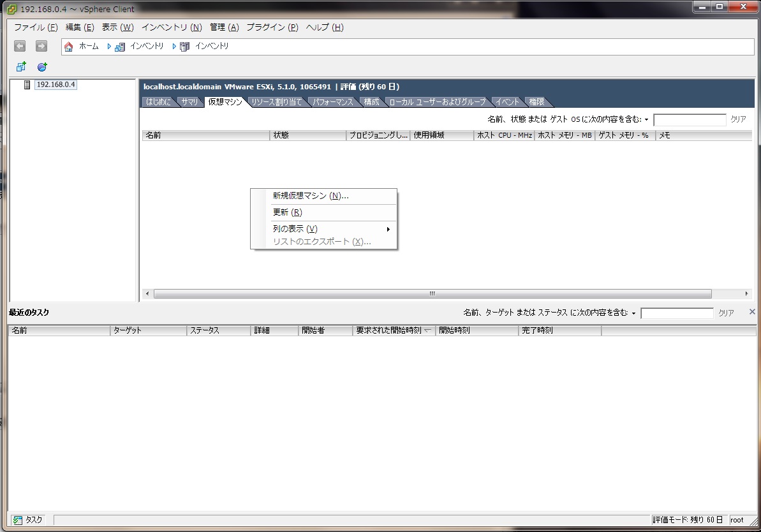Open the 管理 (A) menu

pos(225,27)
